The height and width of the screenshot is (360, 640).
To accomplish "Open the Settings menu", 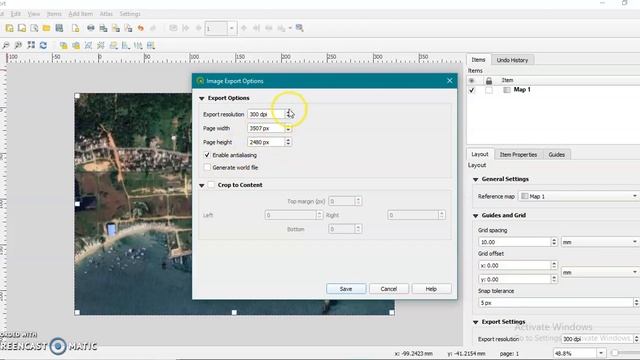I will coord(130,14).
